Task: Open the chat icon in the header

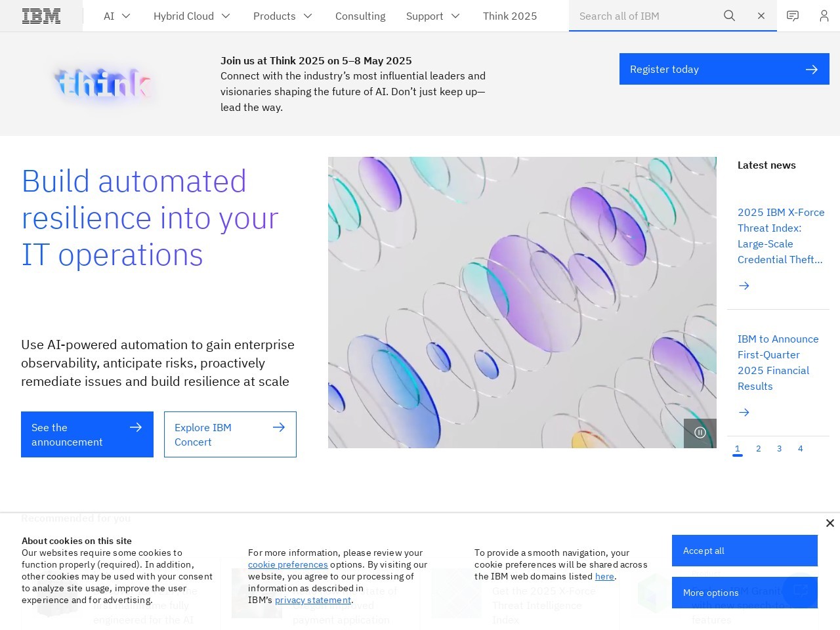Action: click(793, 16)
